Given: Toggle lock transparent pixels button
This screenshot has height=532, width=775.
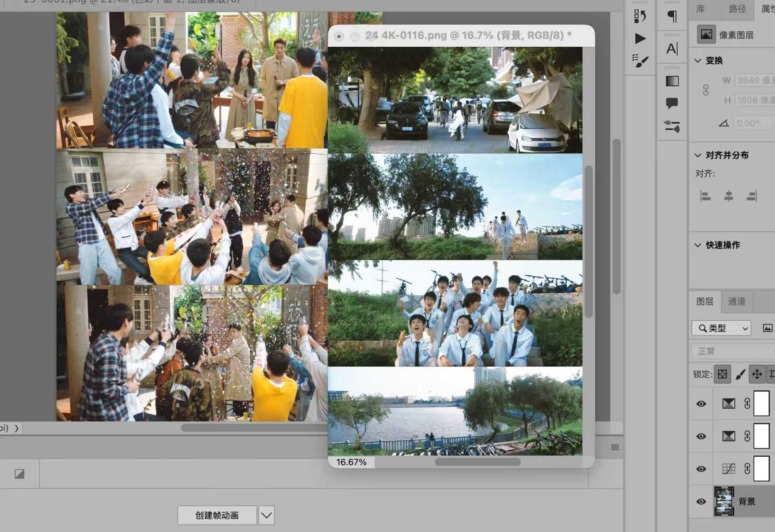Looking at the screenshot, I should pos(722,374).
